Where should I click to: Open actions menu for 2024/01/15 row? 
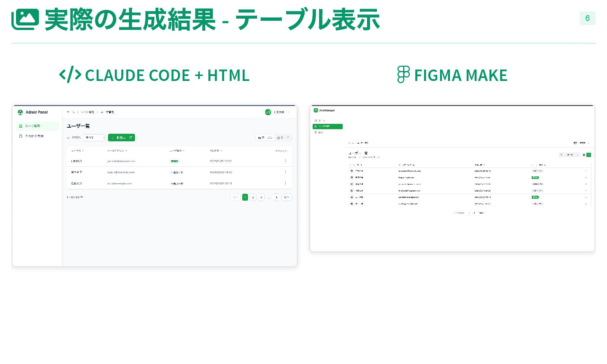click(286, 161)
